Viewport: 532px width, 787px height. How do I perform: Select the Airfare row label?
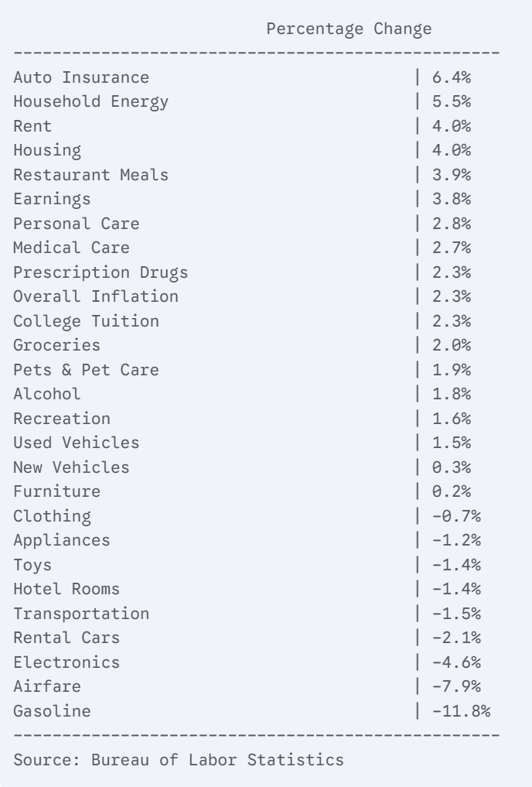47,686
